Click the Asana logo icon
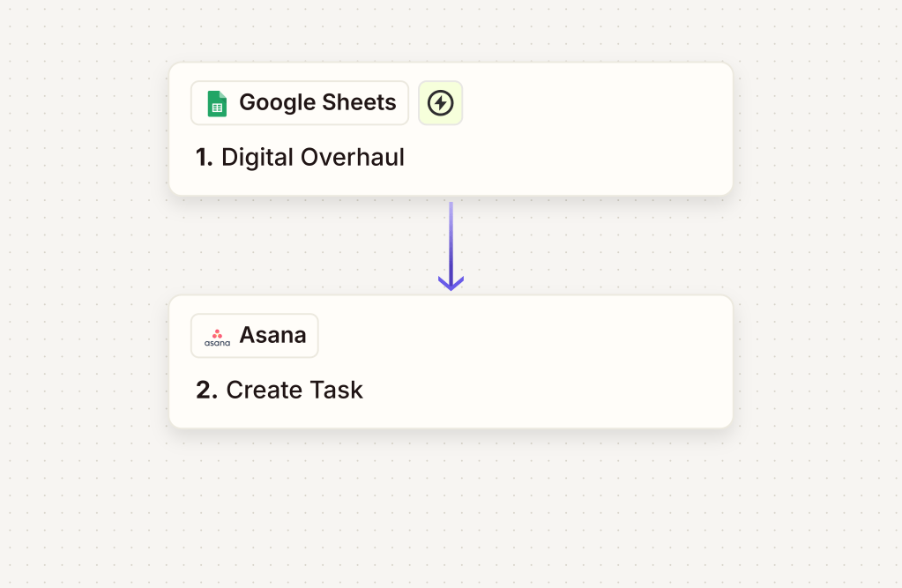Image resolution: width=902 pixels, height=588 pixels. point(217,336)
